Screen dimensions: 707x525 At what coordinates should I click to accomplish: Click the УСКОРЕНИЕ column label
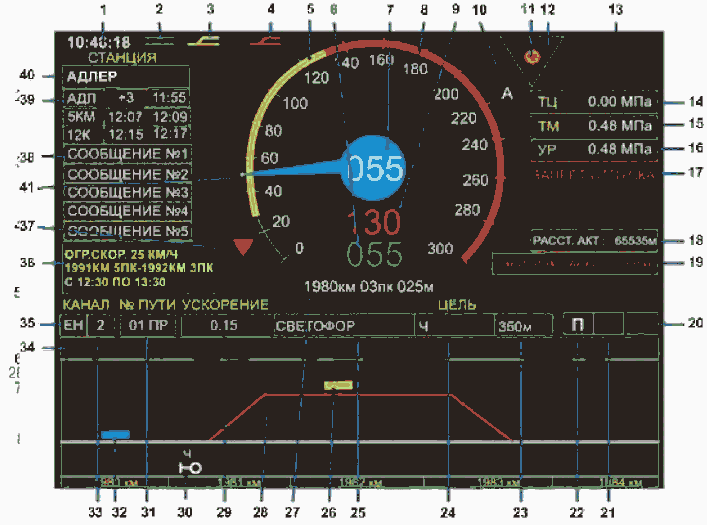pos(225,304)
